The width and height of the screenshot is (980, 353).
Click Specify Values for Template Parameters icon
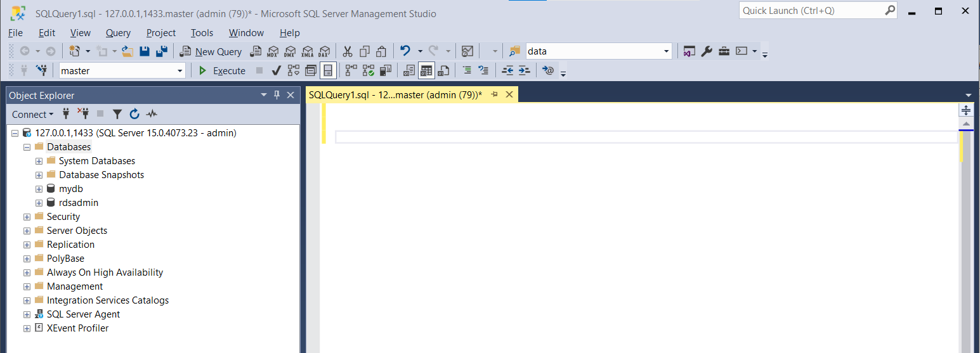pyautogui.click(x=548, y=70)
